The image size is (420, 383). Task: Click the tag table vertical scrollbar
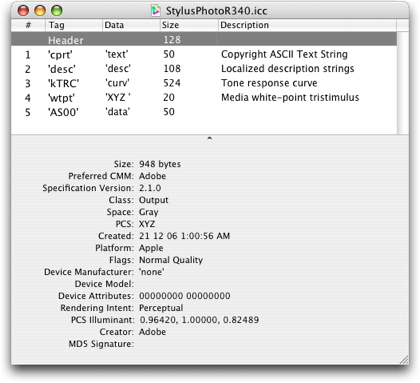pyautogui.click(x=403, y=83)
